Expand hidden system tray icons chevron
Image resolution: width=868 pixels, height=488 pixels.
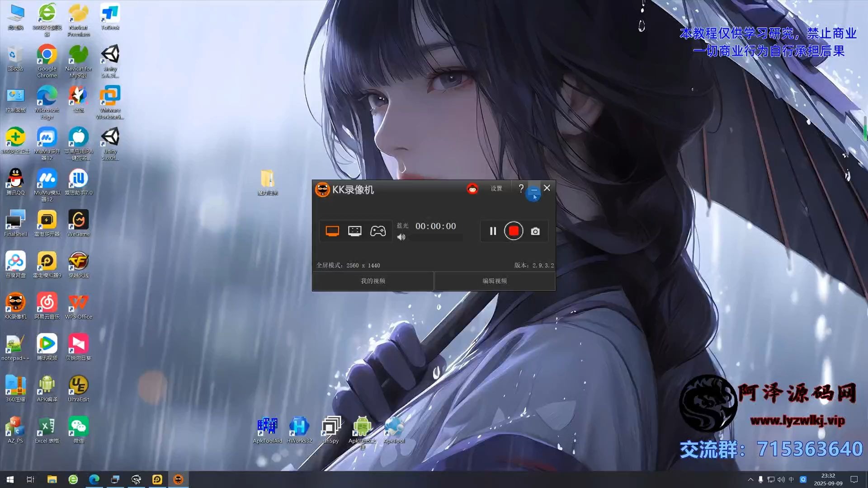pyautogui.click(x=750, y=479)
